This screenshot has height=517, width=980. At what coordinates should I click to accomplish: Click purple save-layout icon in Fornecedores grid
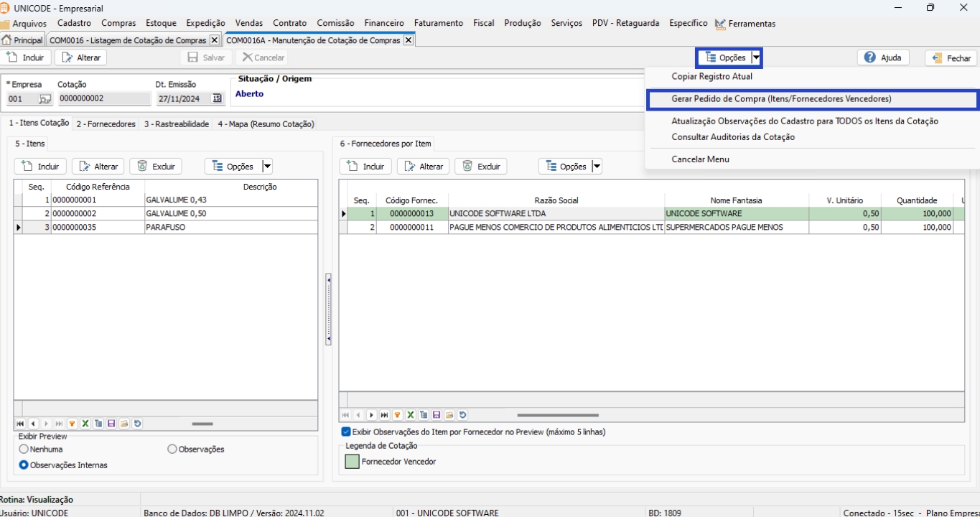(x=437, y=415)
